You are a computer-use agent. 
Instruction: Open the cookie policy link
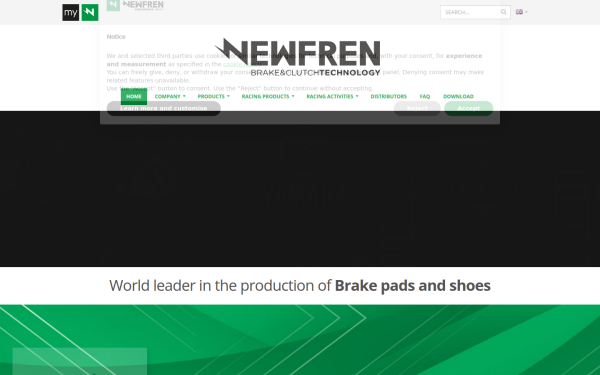(241, 64)
